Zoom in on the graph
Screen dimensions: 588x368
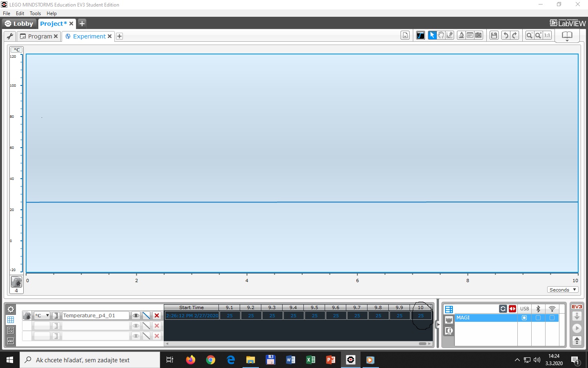point(539,36)
